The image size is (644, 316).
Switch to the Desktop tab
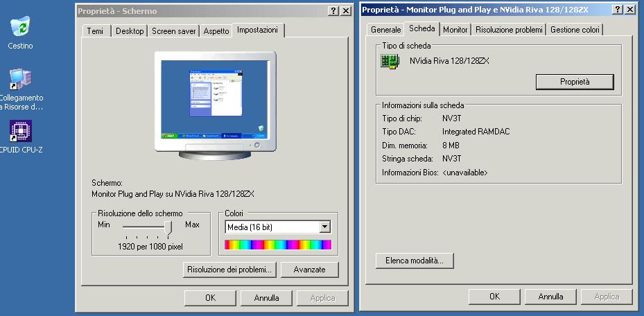click(130, 31)
